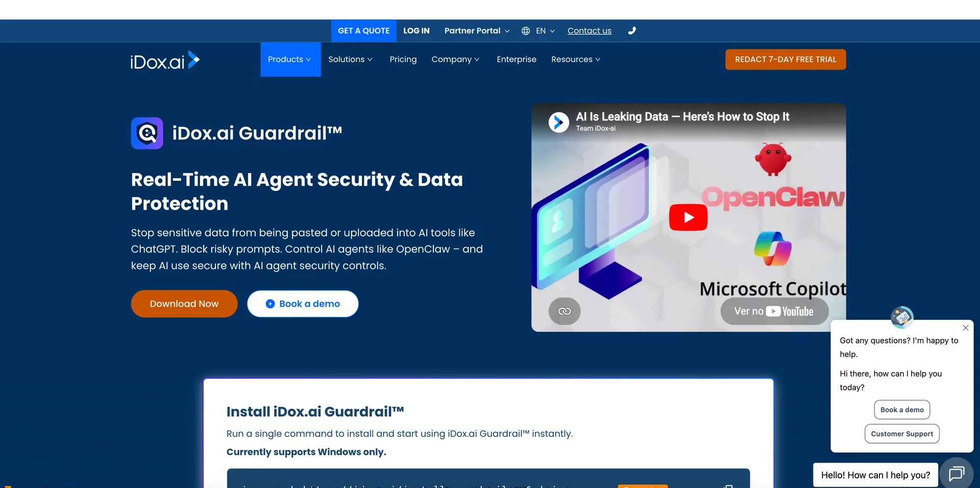
Task: Choose Customer Support in chat popup
Action: click(902, 433)
